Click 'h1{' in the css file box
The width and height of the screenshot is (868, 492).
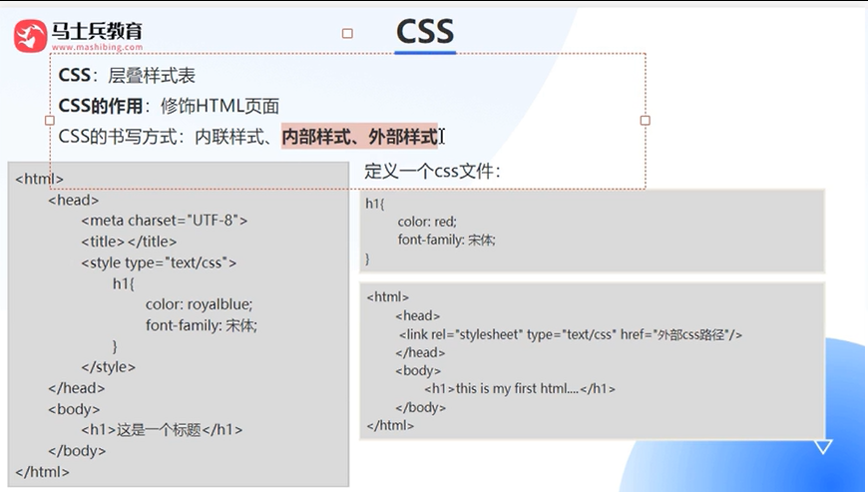(375, 204)
